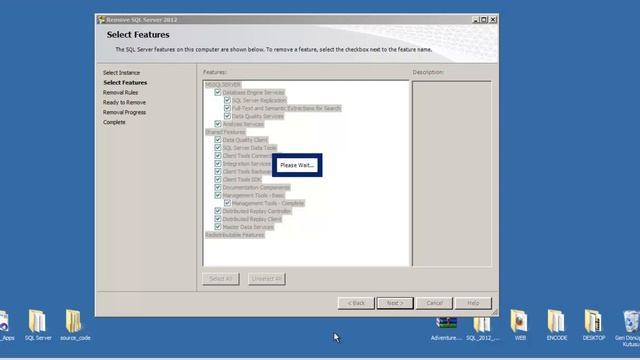Toggle Distributed Replay Client checkbox
Image resolution: width=640 pixels, height=360 pixels.
[218, 219]
